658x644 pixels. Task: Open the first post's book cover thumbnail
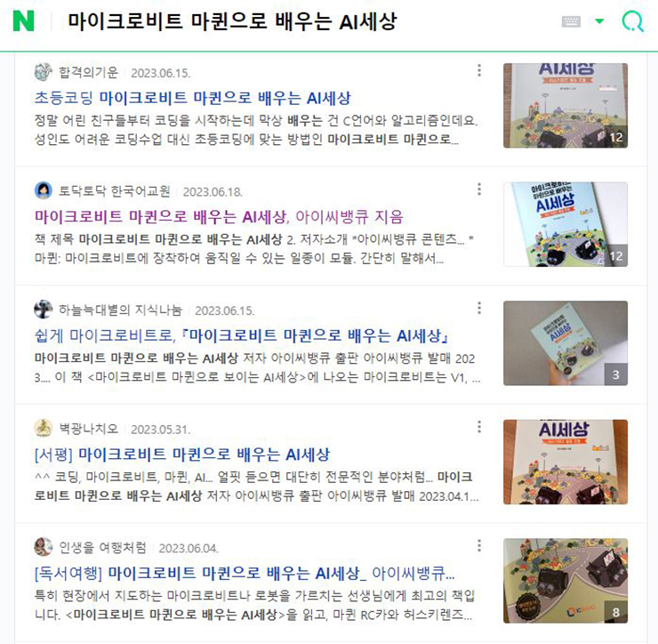(566, 105)
